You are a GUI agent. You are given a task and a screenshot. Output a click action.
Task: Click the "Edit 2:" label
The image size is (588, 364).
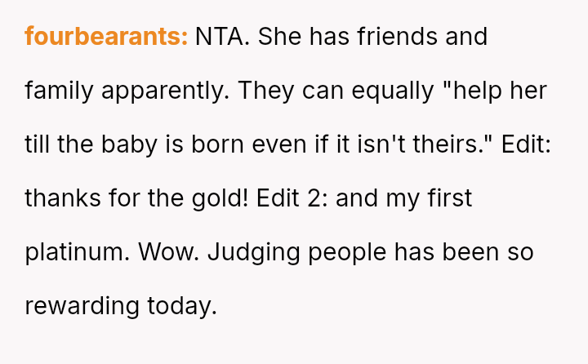click(x=292, y=198)
